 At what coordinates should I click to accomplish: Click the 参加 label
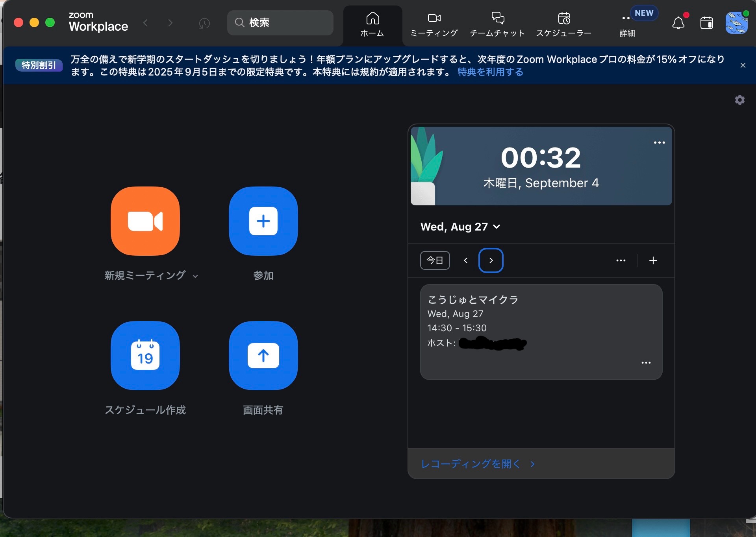point(263,276)
